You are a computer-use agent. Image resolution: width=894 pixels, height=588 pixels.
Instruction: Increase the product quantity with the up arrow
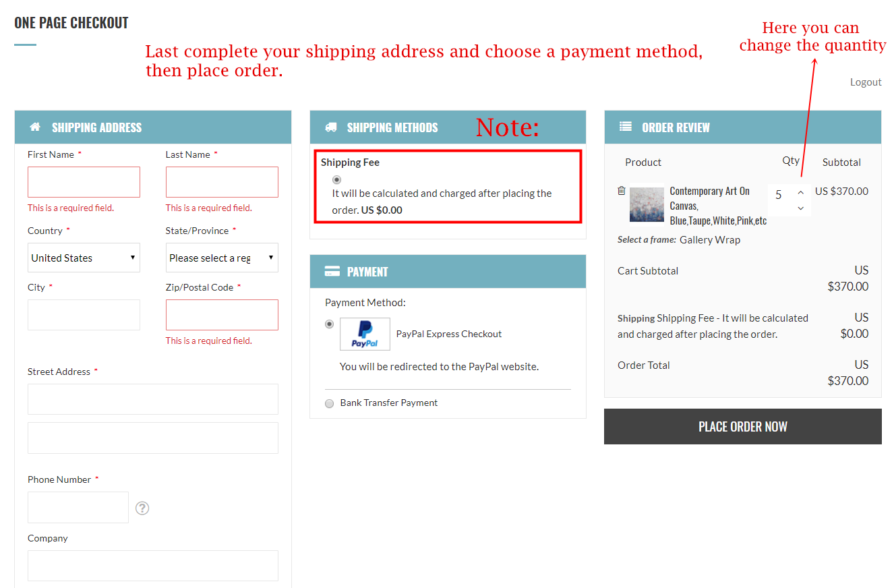click(800, 193)
